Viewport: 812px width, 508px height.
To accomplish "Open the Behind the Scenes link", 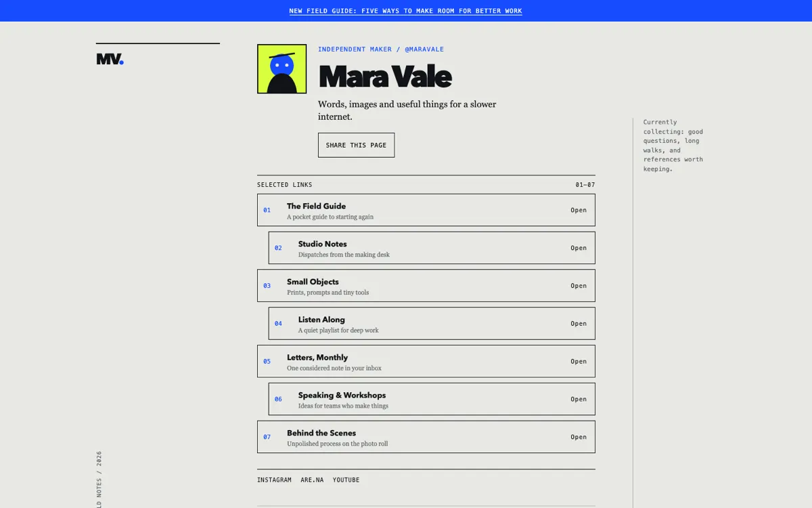I will [x=426, y=437].
